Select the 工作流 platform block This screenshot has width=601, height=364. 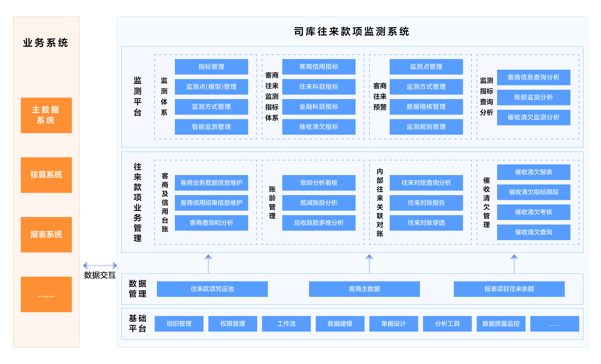tap(286, 324)
